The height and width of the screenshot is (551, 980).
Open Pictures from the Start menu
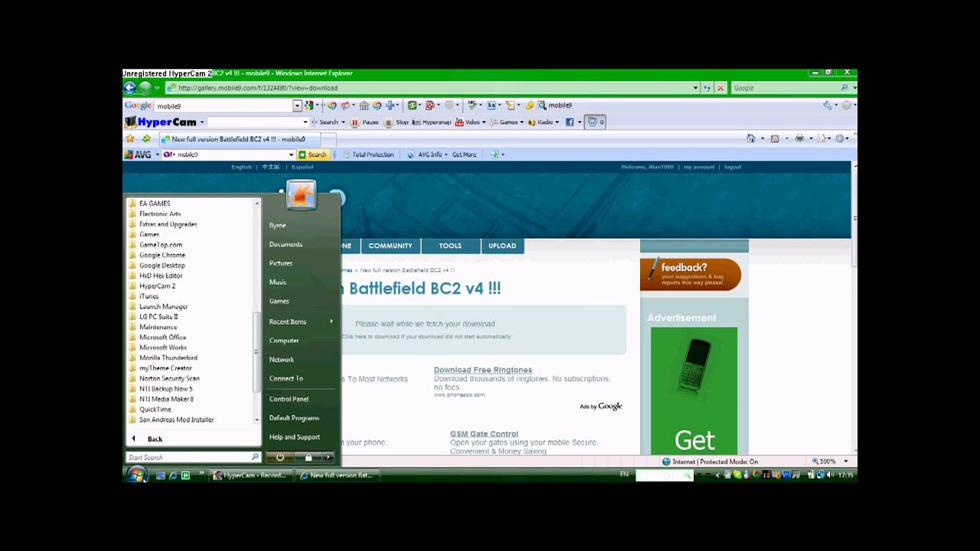point(281,263)
